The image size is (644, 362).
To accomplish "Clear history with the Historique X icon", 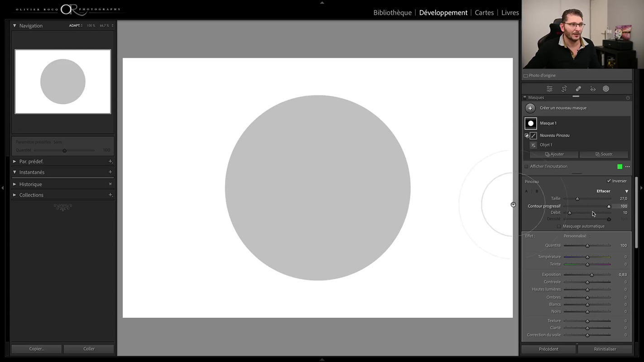I will point(110,184).
